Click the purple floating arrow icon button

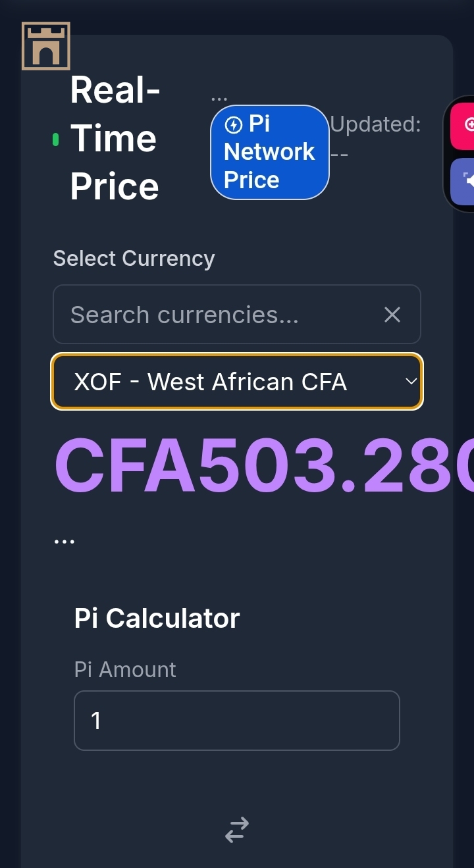pos(463,181)
